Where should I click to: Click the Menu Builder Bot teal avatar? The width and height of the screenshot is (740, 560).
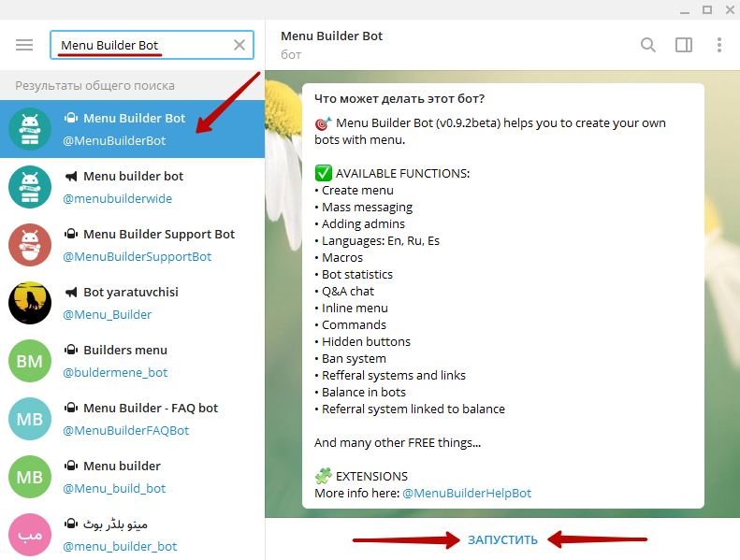[x=30, y=129]
